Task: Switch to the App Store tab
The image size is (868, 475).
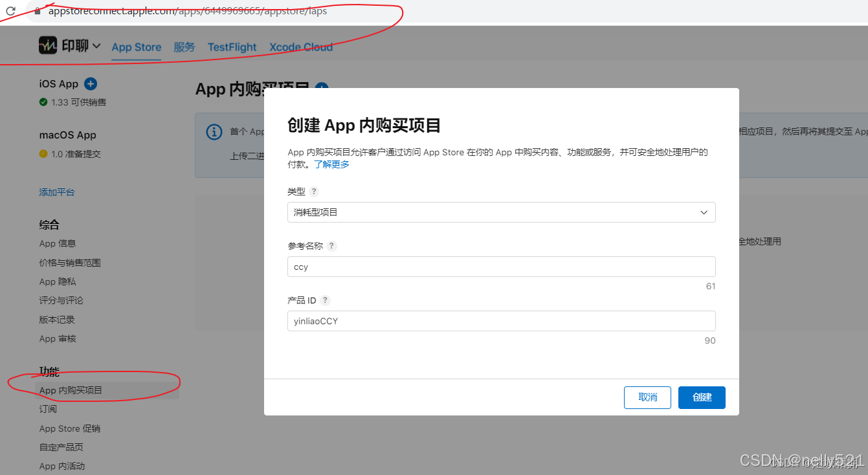Action: (x=136, y=47)
